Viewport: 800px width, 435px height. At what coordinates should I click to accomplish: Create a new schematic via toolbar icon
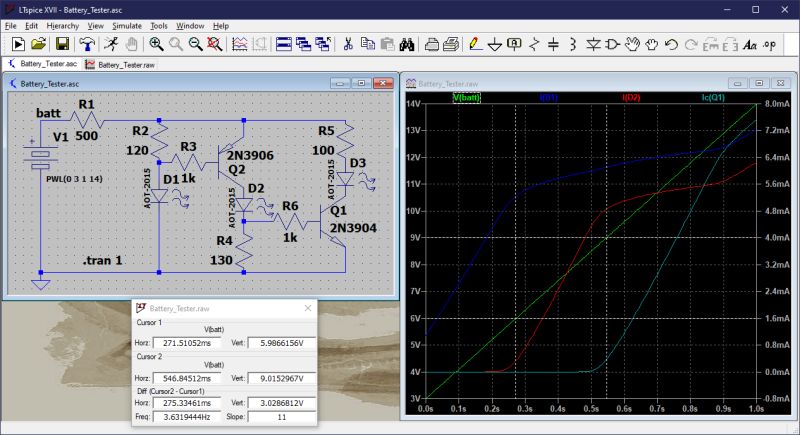(18, 44)
